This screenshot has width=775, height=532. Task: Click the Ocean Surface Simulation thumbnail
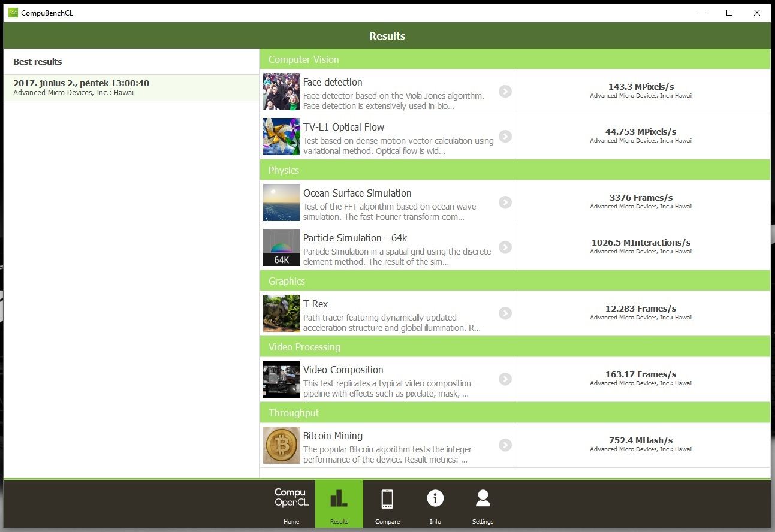282,202
